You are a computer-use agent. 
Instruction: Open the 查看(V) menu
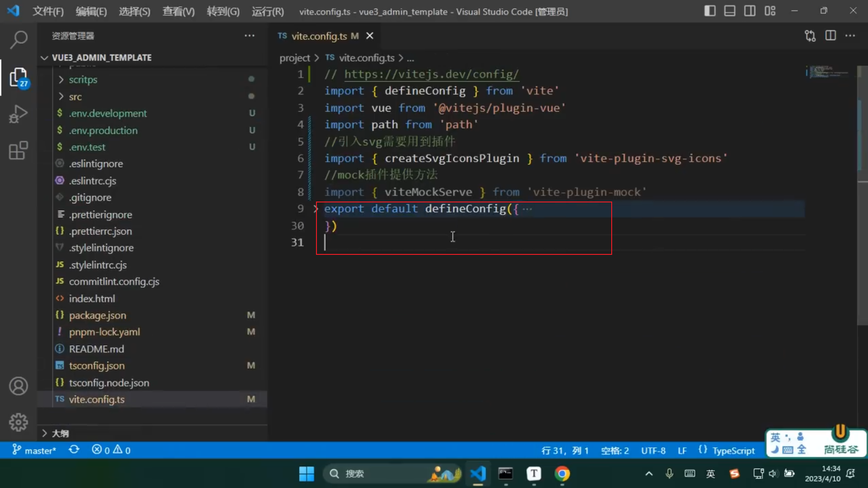click(179, 11)
